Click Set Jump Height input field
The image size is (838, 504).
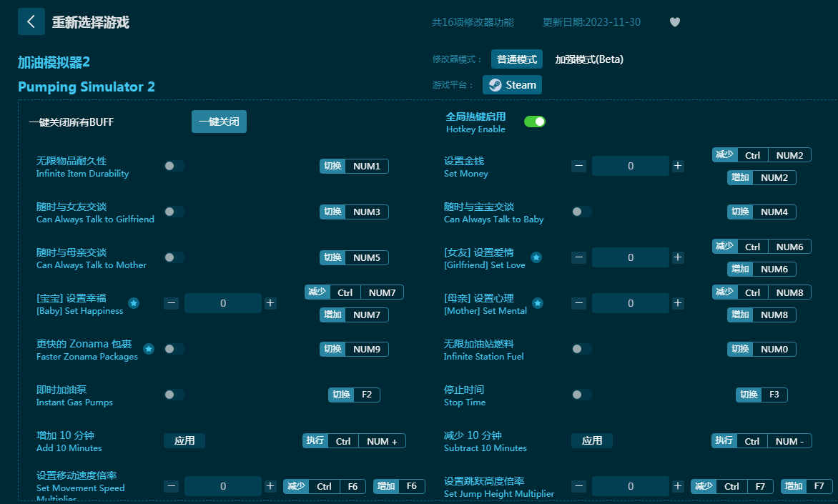coord(631,486)
